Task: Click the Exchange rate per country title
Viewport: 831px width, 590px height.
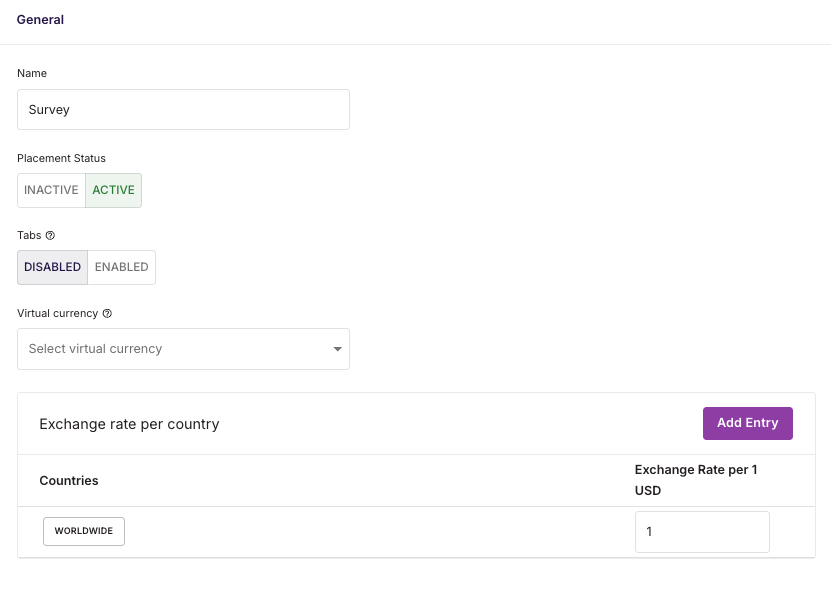Action: pyautogui.click(x=129, y=424)
